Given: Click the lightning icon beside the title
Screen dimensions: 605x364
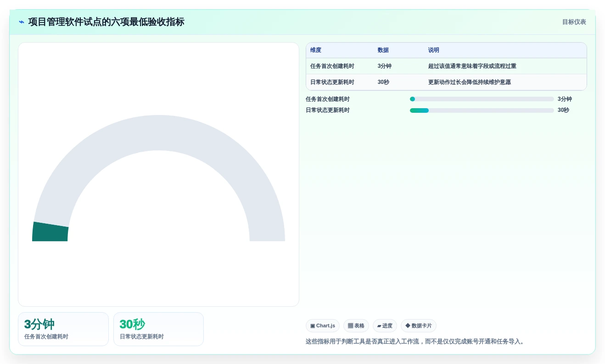Looking at the screenshot, I should (22, 22).
